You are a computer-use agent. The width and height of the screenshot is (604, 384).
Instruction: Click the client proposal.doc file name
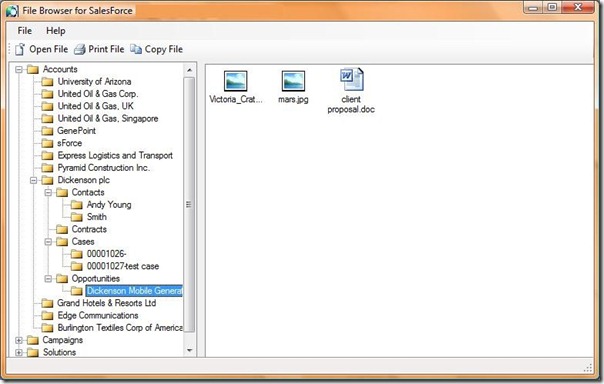[351, 104]
